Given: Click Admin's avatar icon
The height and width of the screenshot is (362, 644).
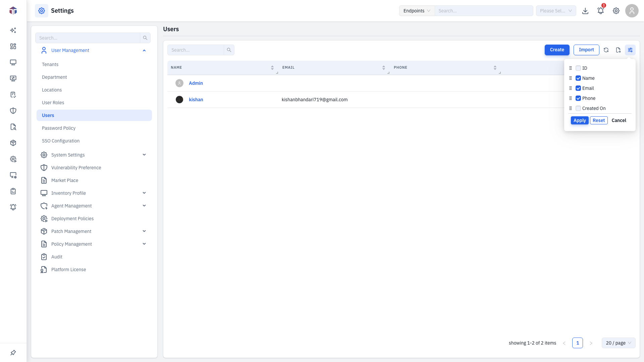Looking at the screenshot, I should click(x=179, y=83).
